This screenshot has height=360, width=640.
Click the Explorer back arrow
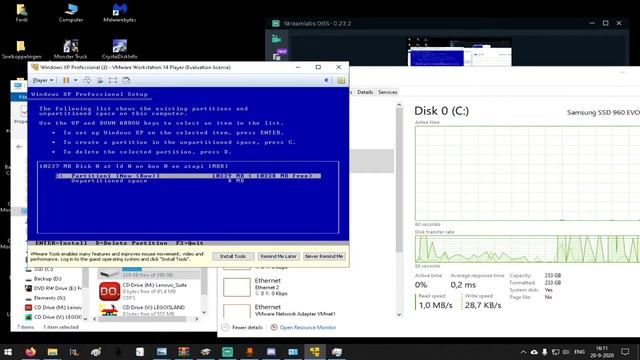(x=19, y=146)
